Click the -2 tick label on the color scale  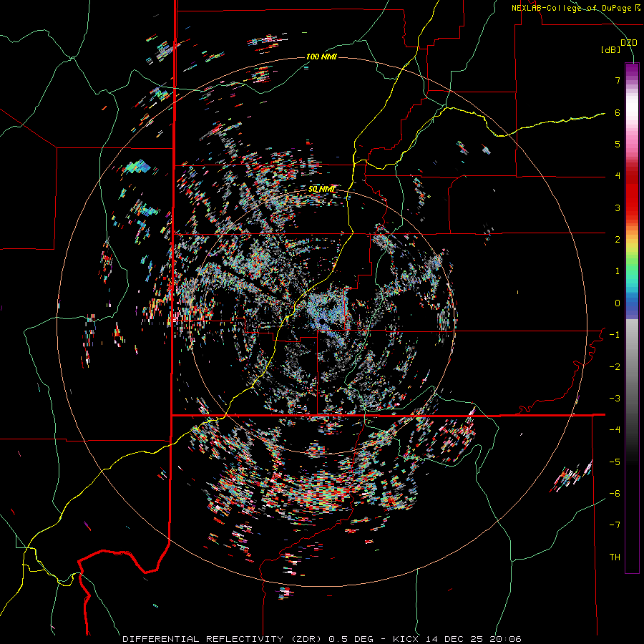click(x=615, y=367)
